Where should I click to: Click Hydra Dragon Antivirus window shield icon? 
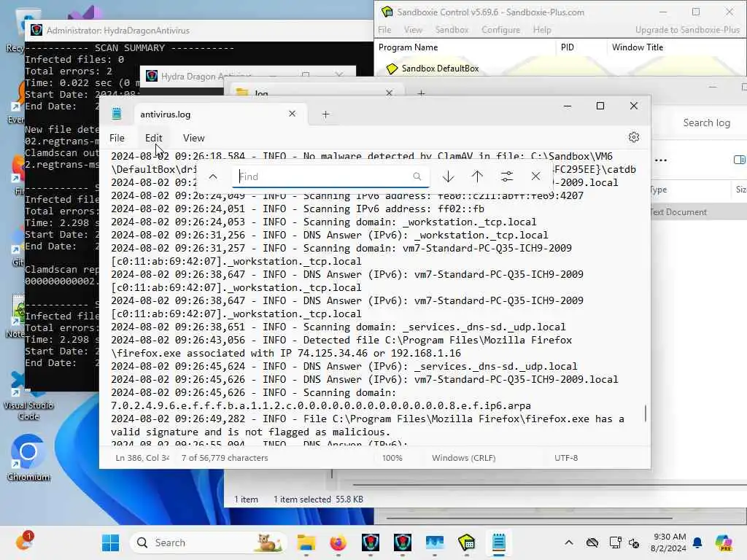[x=152, y=76]
